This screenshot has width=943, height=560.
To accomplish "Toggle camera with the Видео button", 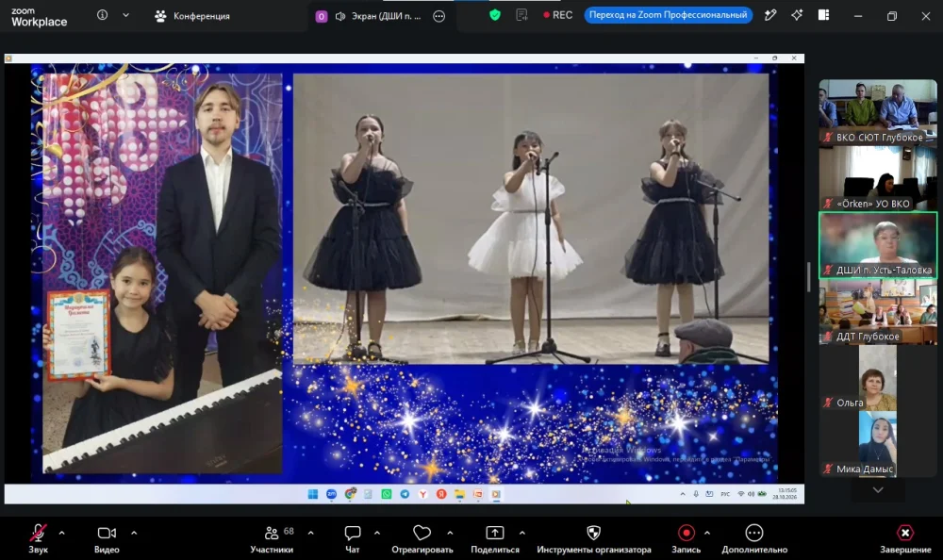I will coord(107,538).
